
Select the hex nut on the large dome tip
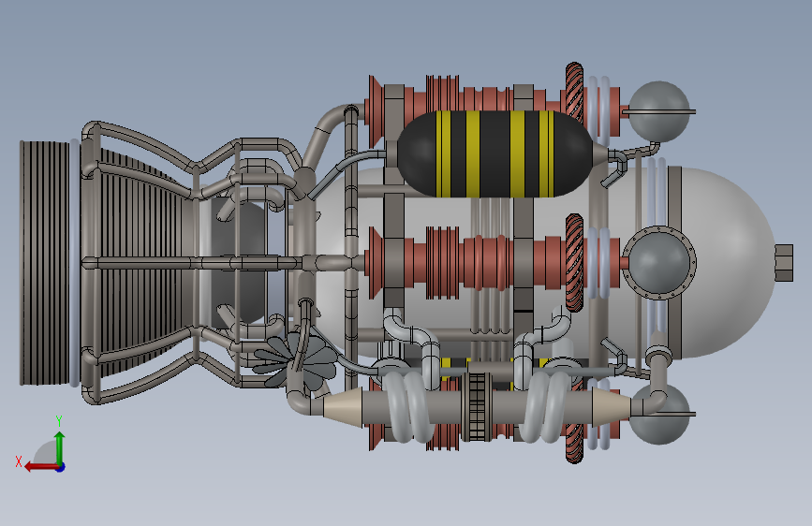click(x=784, y=263)
